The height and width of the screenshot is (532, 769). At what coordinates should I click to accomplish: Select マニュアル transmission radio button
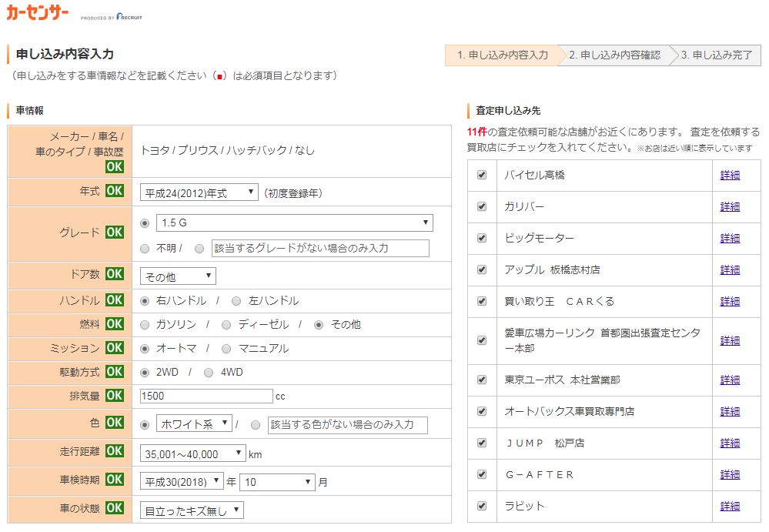pos(226,349)
